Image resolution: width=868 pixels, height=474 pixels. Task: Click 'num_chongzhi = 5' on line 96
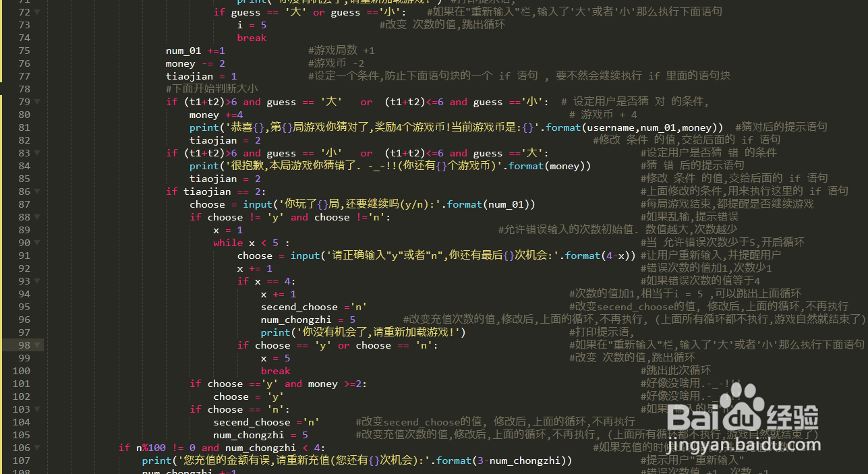coord(308,320)
